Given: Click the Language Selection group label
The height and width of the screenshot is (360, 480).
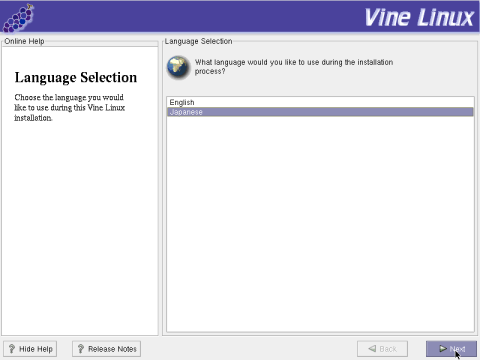Looking at the screenshot, I should (x=198, y=41).
